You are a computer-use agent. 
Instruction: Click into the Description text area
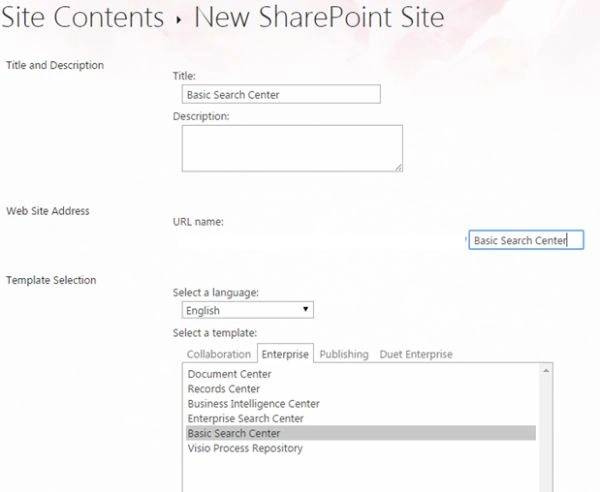pyautogui.click(x=292, y=148)
